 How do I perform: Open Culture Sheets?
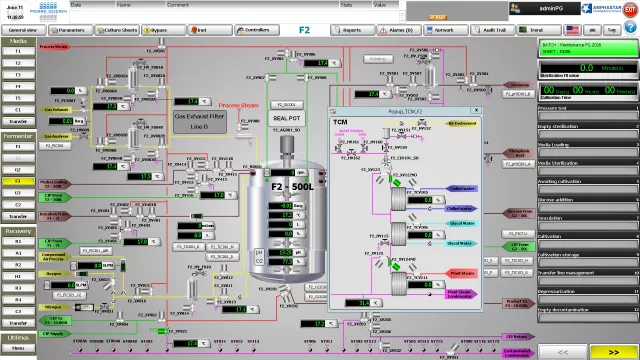(x=117, y=30)
